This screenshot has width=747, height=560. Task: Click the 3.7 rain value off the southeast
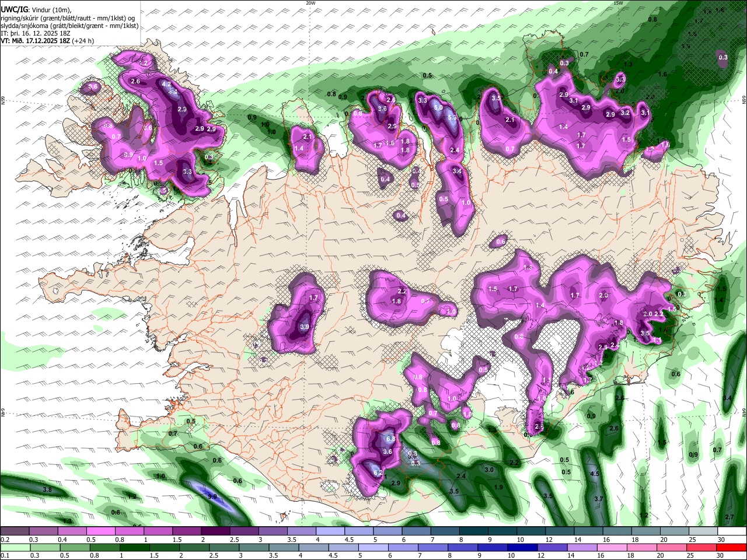(599, 499)
